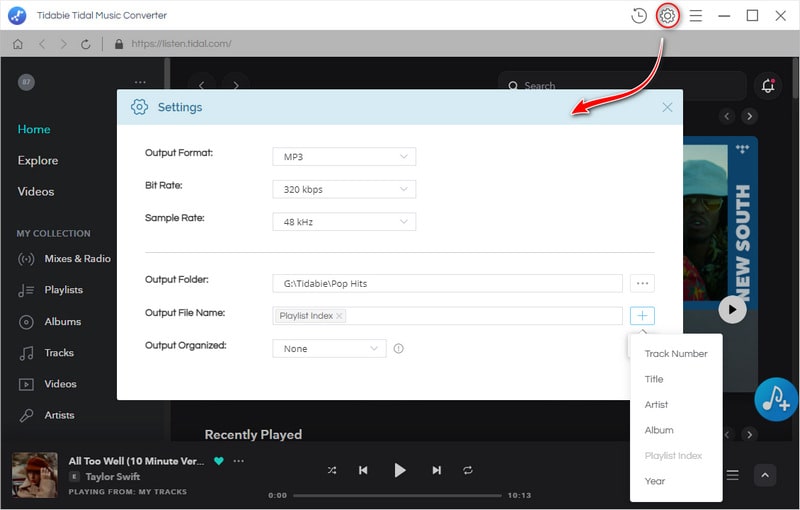Toggle shuffle playback
The height and width of the screenshot is (510, 800).
tap(332, 470)
